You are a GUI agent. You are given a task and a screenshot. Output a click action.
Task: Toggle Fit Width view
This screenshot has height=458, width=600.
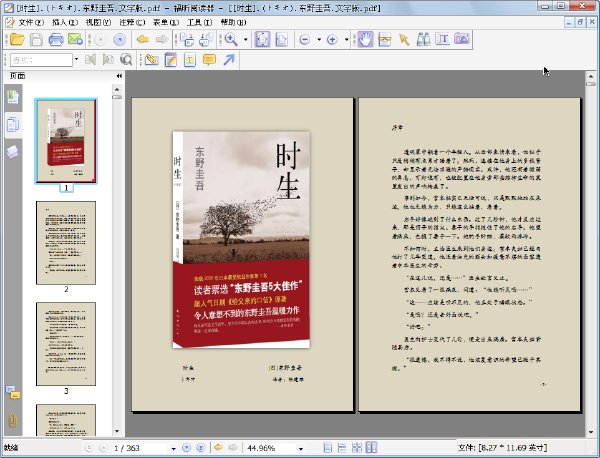[282, 39]
